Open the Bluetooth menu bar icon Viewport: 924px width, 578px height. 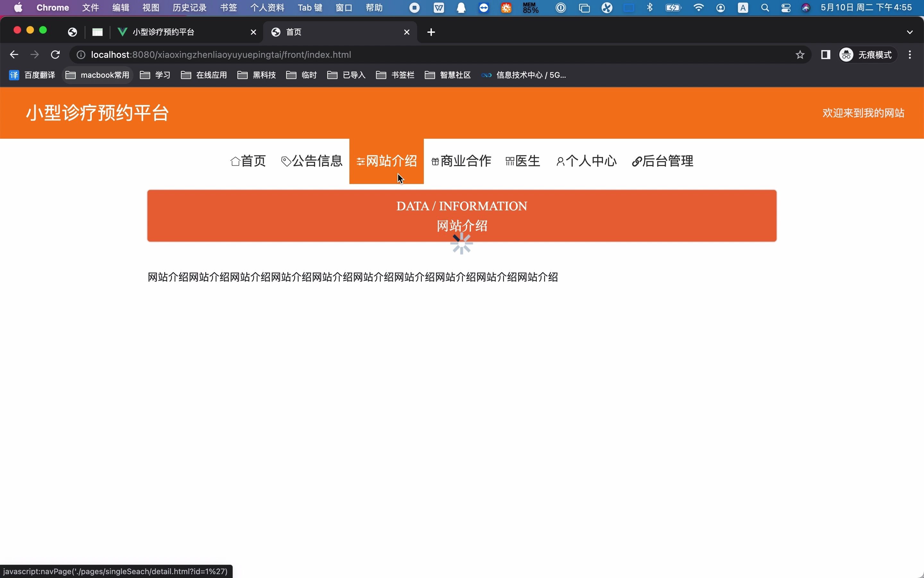650,8
